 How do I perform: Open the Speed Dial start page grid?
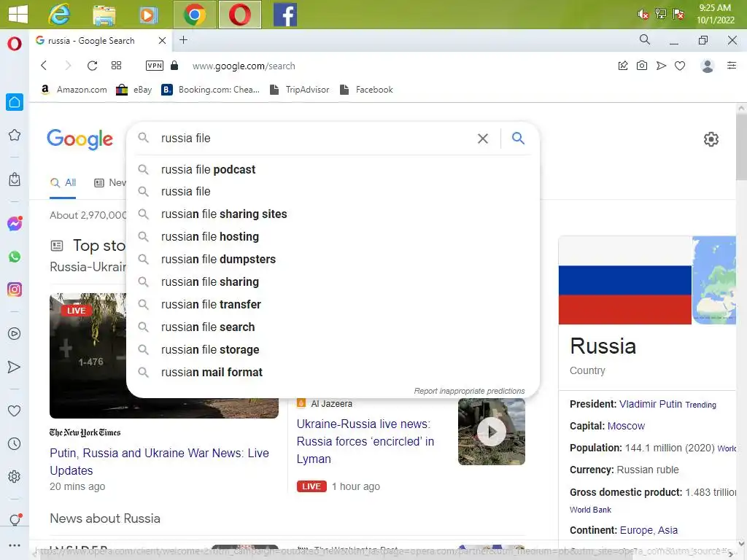[x=116, y=65]
